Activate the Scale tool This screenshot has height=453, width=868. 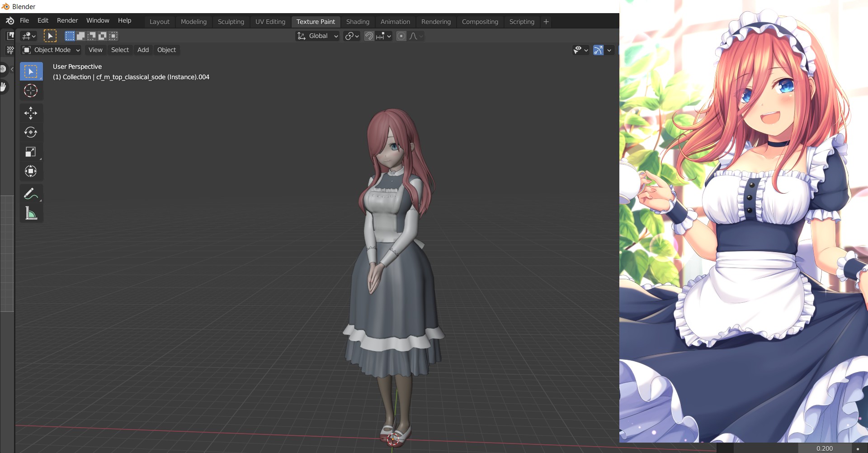[x=31, y=152]
